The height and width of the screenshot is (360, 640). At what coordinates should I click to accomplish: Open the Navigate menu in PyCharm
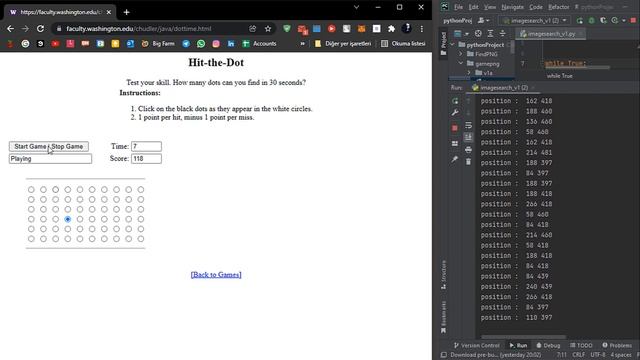tap(512, 7)
